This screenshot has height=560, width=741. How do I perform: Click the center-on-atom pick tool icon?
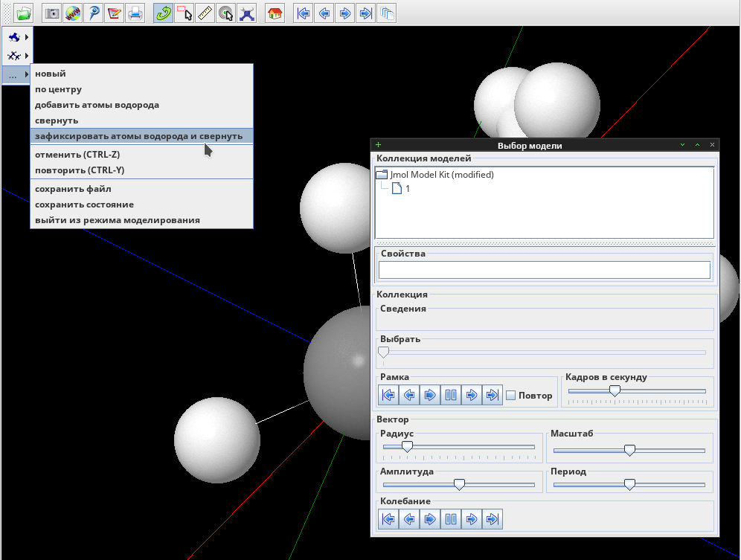click(x=226, y=13)
